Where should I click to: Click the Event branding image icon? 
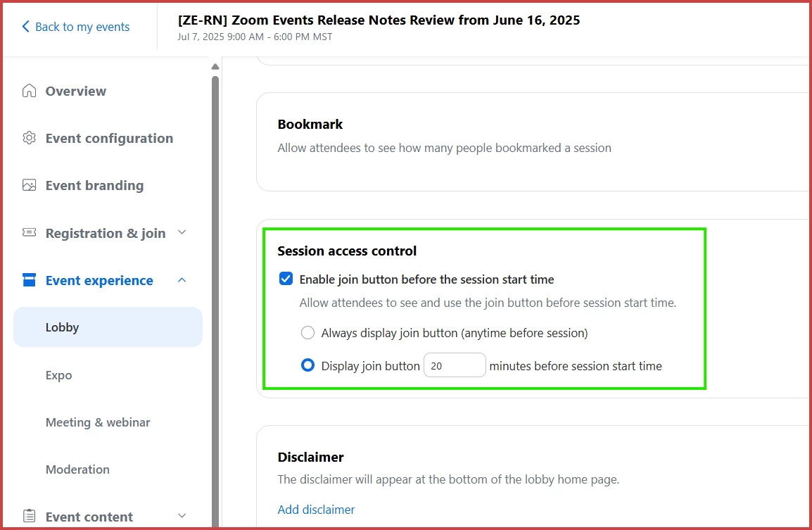29,185
